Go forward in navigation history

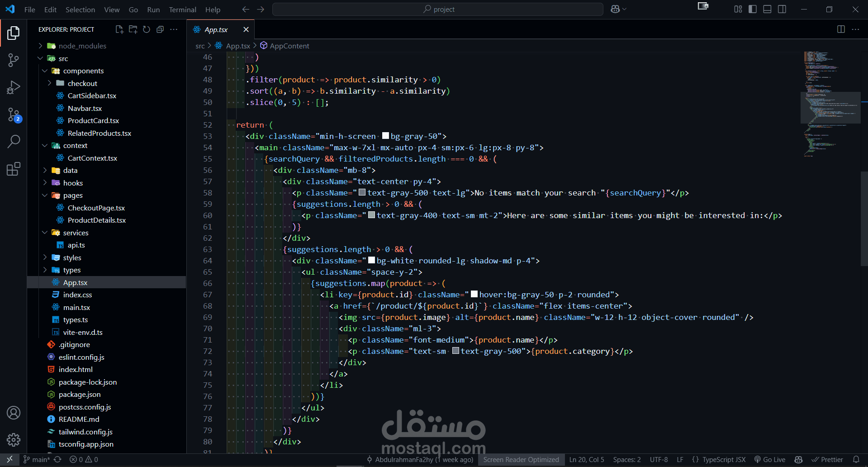[x=261, y=10]
